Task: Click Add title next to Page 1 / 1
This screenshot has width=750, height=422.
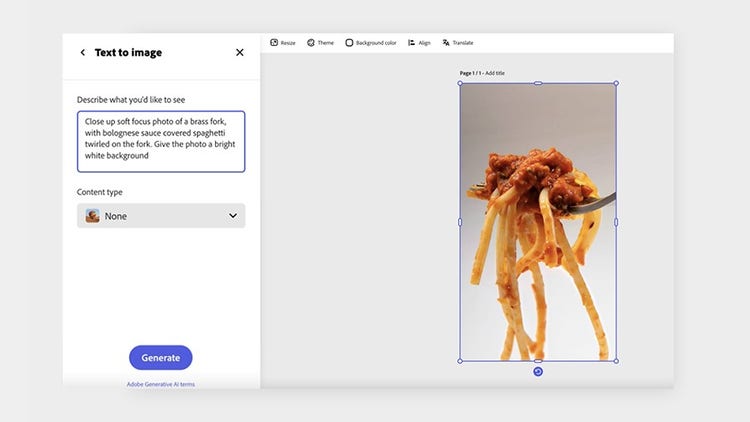Action: pyautogui.click(x=495, y=73)
